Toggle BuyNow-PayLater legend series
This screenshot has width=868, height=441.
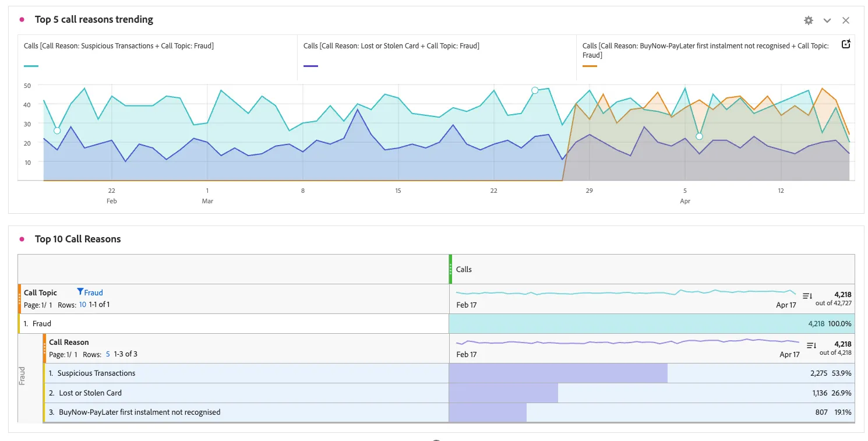click(705, 50)
